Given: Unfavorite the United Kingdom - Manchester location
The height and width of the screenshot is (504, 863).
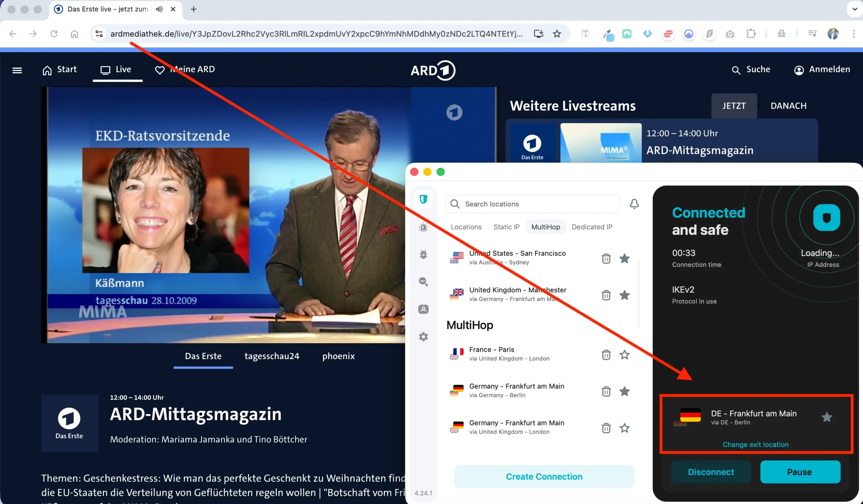Looking at the screenshot, I should coord(624,295).
